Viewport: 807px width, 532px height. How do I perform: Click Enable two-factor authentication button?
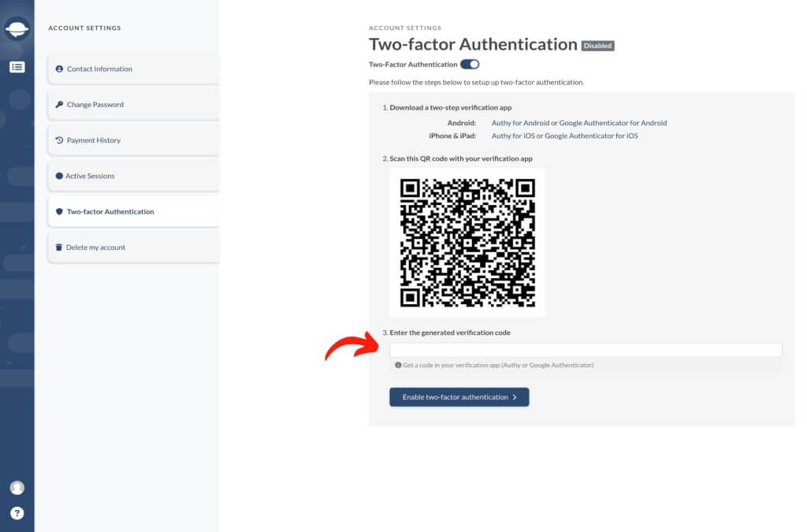click(x=459, y=397)
